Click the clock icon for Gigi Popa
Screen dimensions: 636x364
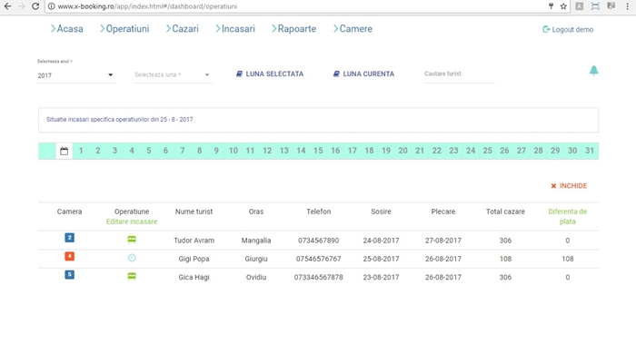(132, 258)
